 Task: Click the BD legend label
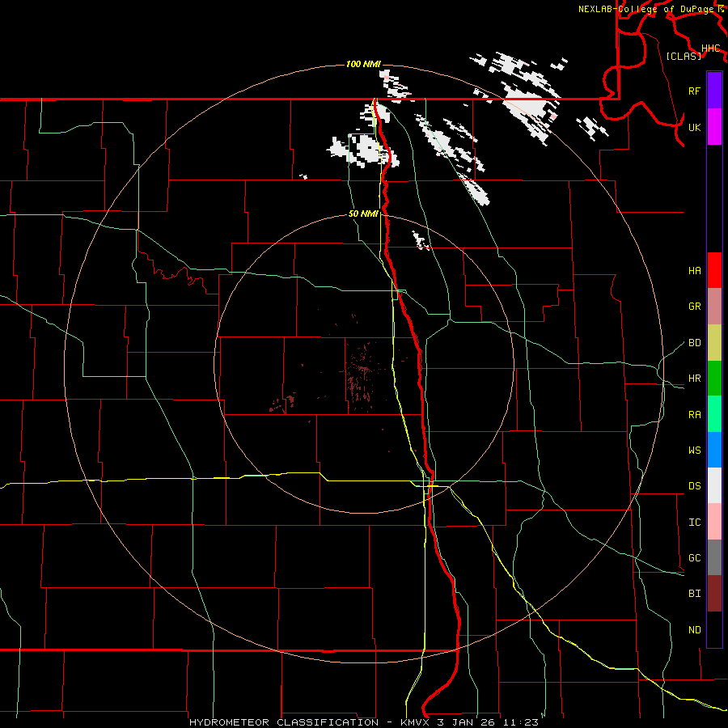tap(694, 343)
